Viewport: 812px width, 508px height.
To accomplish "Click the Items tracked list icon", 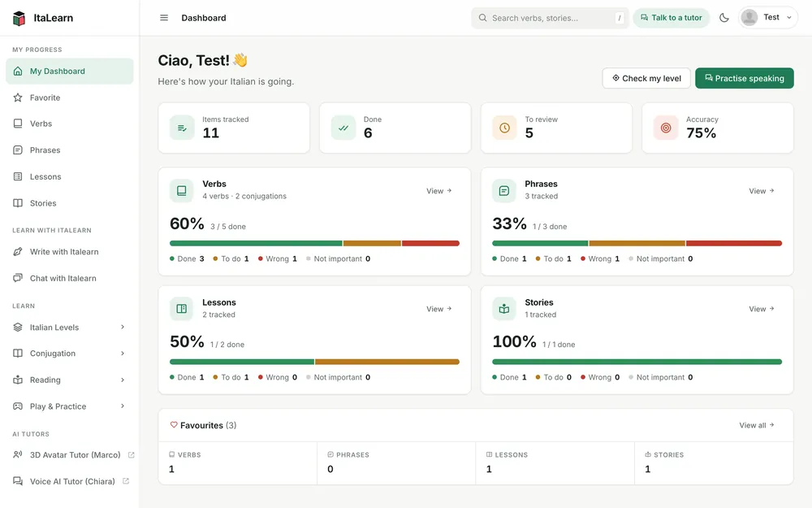I will [x=182, y=128].
